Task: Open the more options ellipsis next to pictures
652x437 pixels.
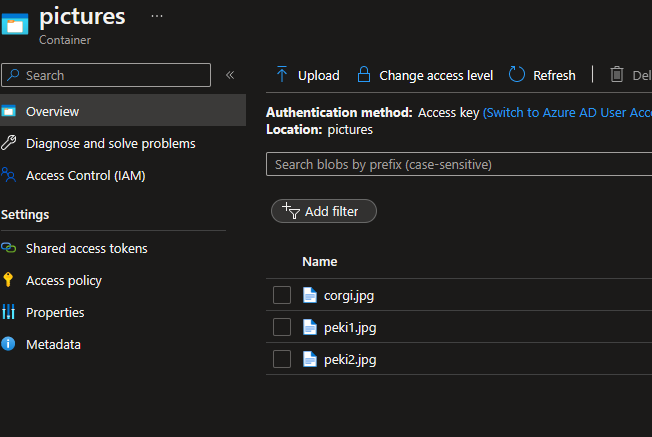Action: click(157, 16)
